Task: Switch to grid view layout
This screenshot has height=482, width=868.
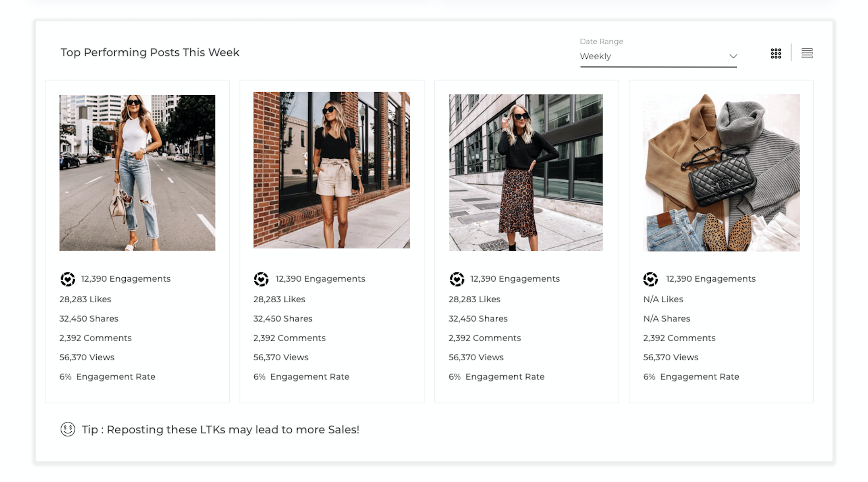Action: coord(776,53)
